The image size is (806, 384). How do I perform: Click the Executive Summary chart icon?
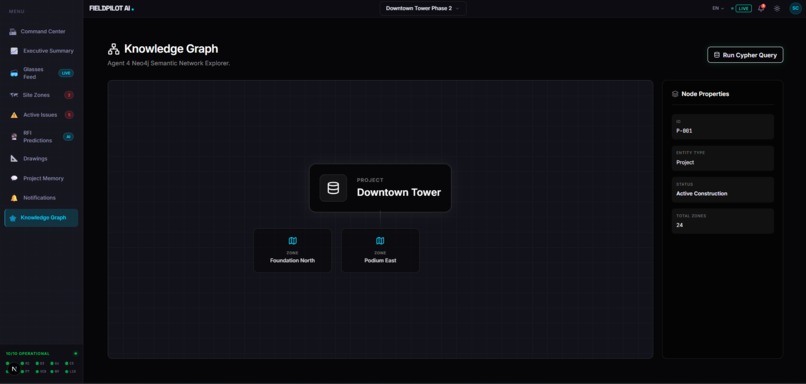pos(14,51)
